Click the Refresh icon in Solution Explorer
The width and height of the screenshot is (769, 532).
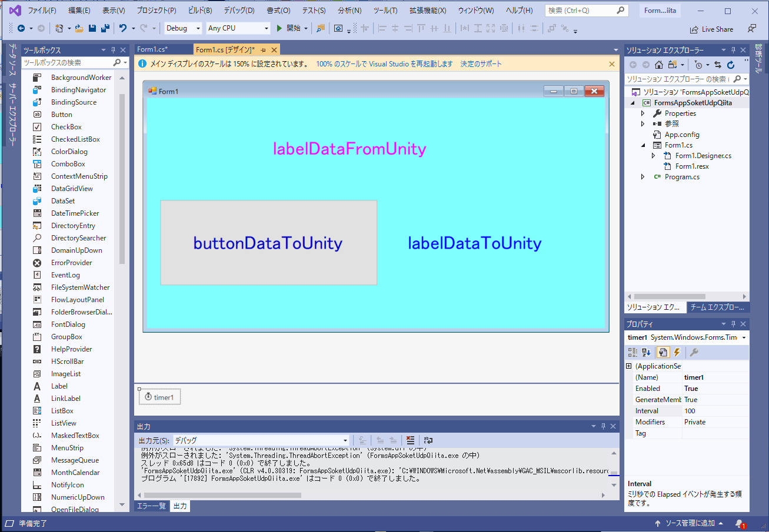click(731, 65)
